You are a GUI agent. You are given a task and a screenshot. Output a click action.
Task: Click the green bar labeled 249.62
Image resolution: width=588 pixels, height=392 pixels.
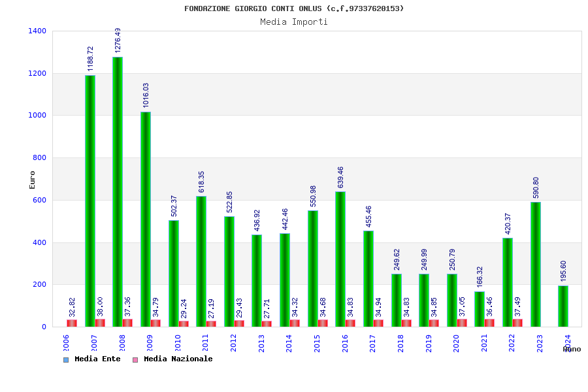click(x=397, y=300)
